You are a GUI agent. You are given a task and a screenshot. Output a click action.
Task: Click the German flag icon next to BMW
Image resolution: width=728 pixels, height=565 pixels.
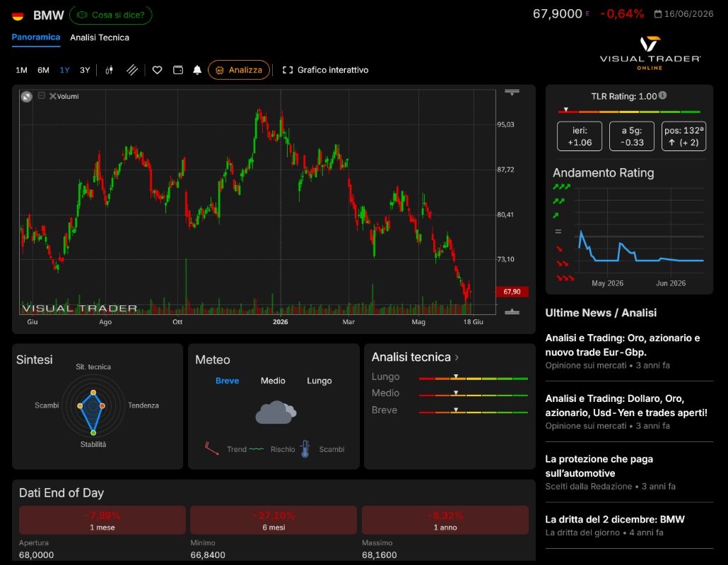click(18, 16)
